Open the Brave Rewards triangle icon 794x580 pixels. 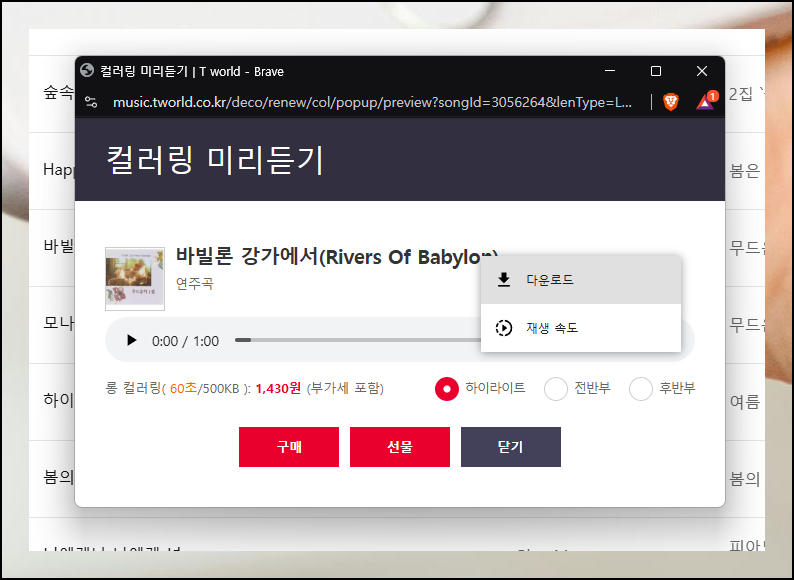pos(705,101)
